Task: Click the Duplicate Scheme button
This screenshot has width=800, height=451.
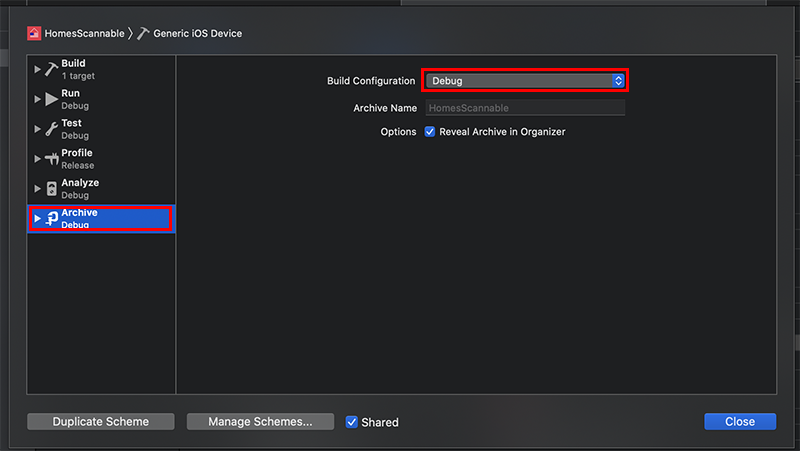Action: coord(101,421)
